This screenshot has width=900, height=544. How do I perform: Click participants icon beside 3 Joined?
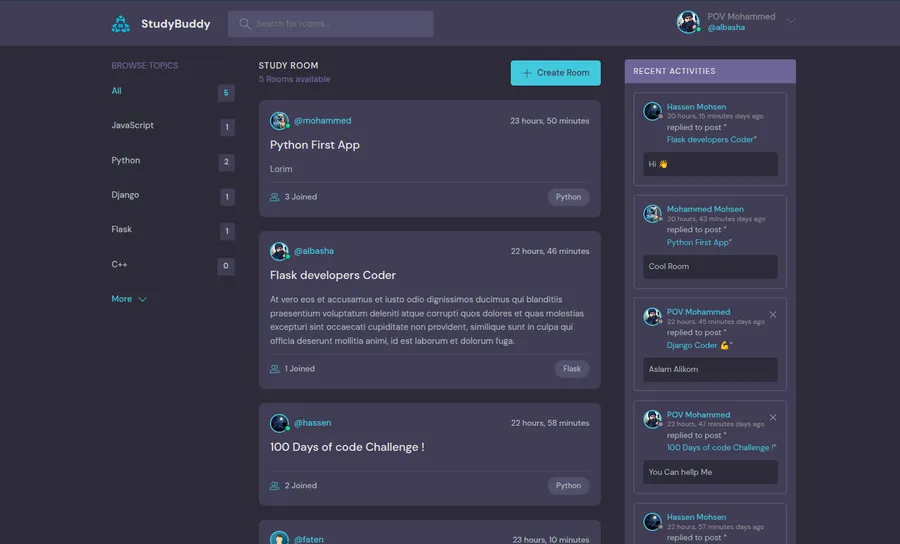click(x=274, y=197)
